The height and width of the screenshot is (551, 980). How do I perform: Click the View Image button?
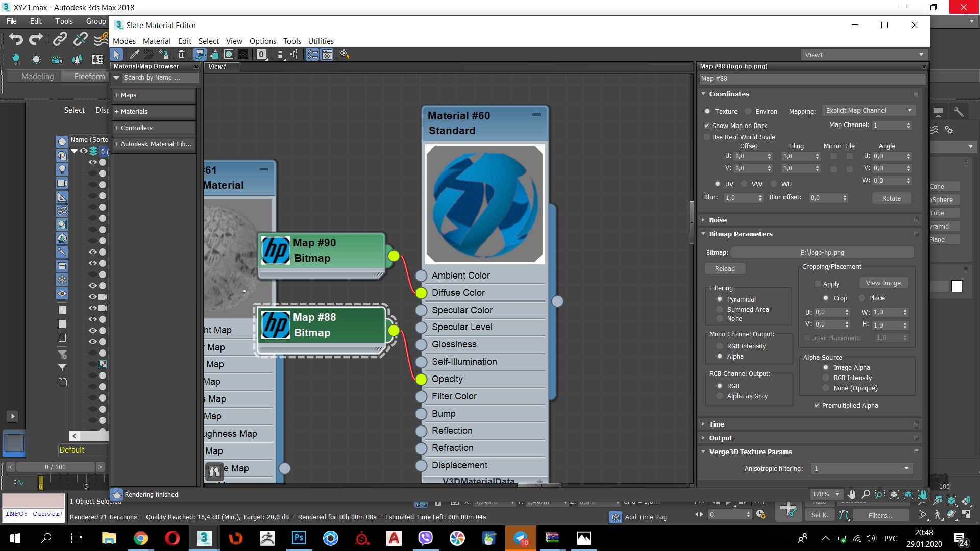(884, 283)
